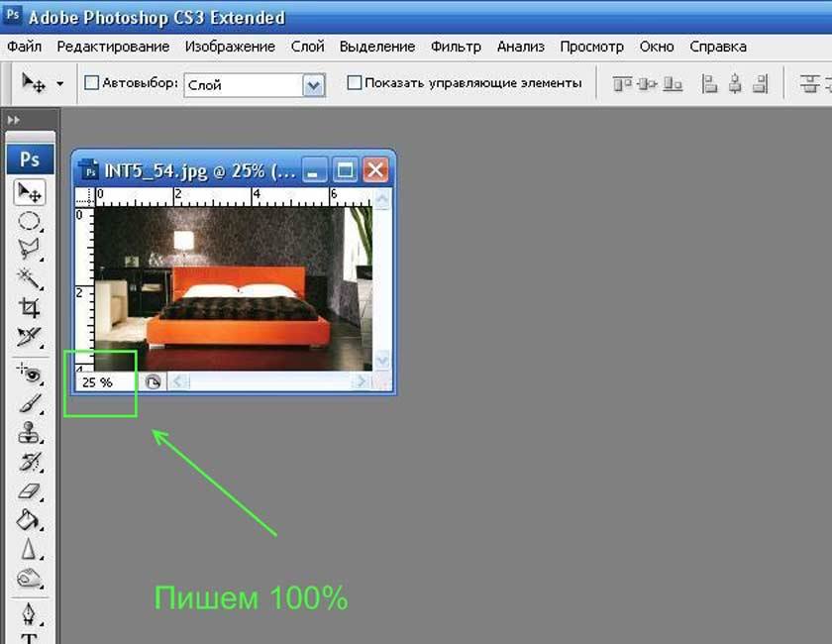Image resolution: width=832 pixels, height=644 pixels.
Task: Select the Move tool in the toolbox
Action: 30,192
